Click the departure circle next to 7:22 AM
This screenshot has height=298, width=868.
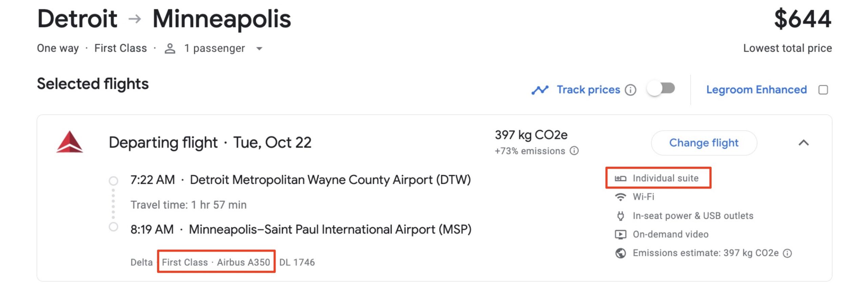[x=113, y=180]
